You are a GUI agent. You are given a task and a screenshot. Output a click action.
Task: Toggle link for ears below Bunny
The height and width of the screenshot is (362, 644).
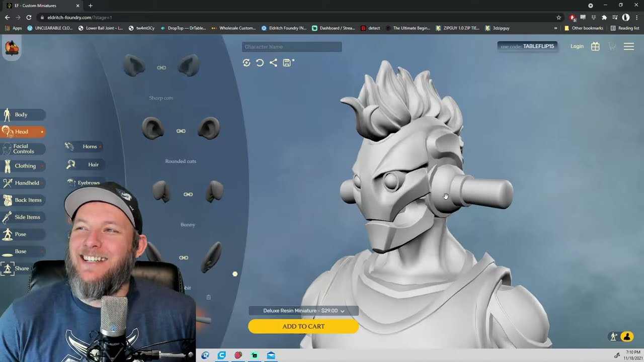pyautogui.click(x=184, y=257)
